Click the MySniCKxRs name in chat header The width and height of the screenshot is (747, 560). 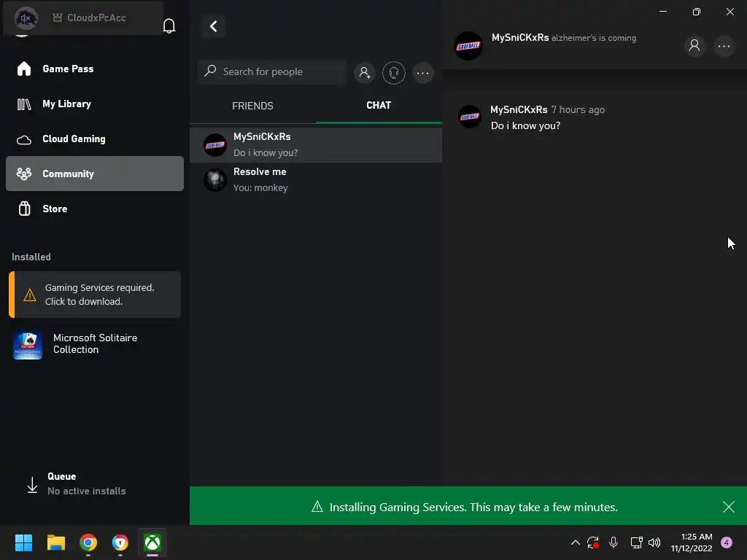click(520, 37)
